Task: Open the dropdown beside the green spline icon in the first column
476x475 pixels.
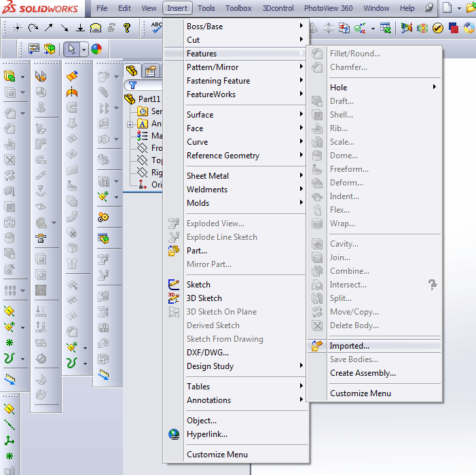Action: coord(23,359)
